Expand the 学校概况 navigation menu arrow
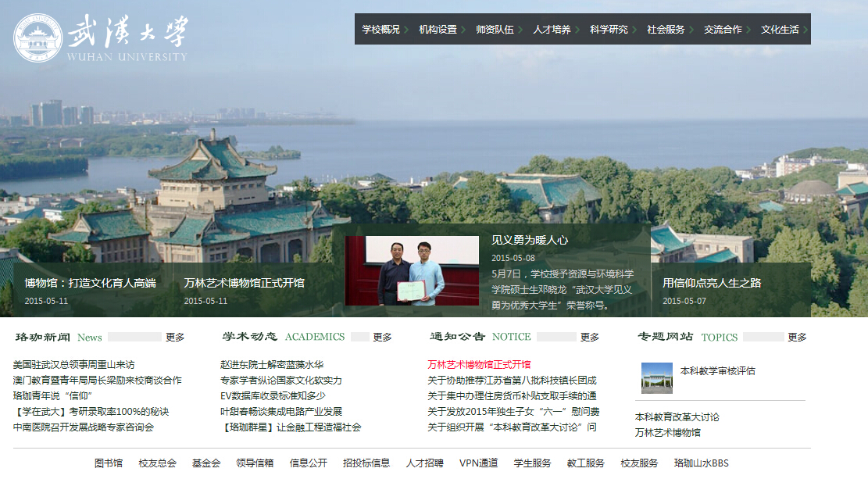Image resolution: width=868 pixels, height=479 pixels. pos(407,29)
